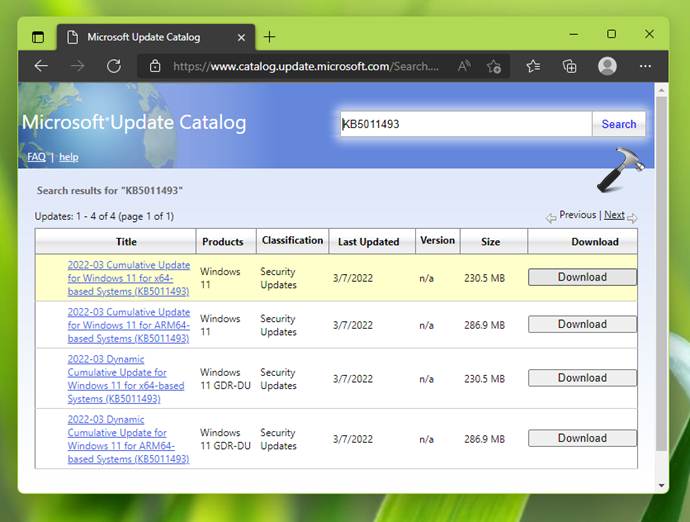
Task: Click the Search button beside the query box
Action: click(x=618, y=124)
